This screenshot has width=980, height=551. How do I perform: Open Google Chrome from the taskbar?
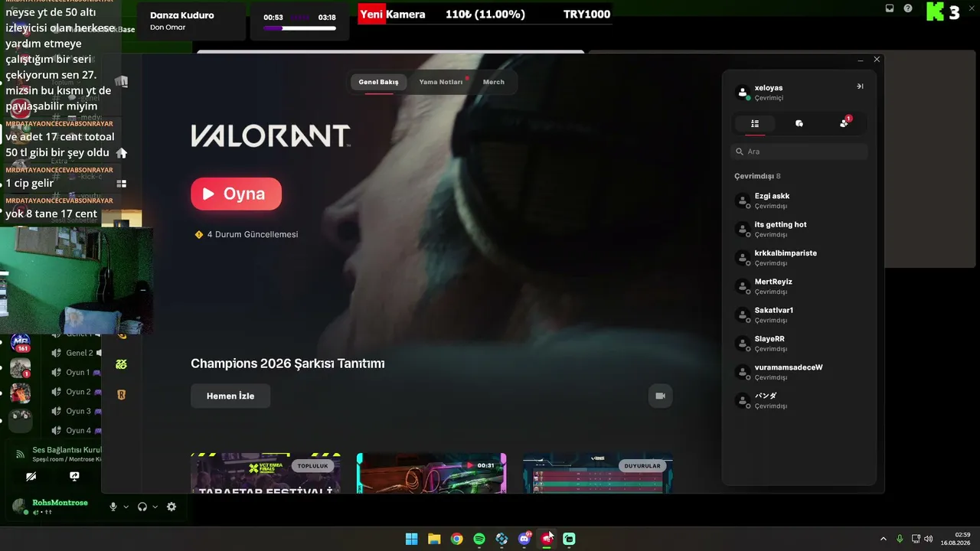click(456, 539)
